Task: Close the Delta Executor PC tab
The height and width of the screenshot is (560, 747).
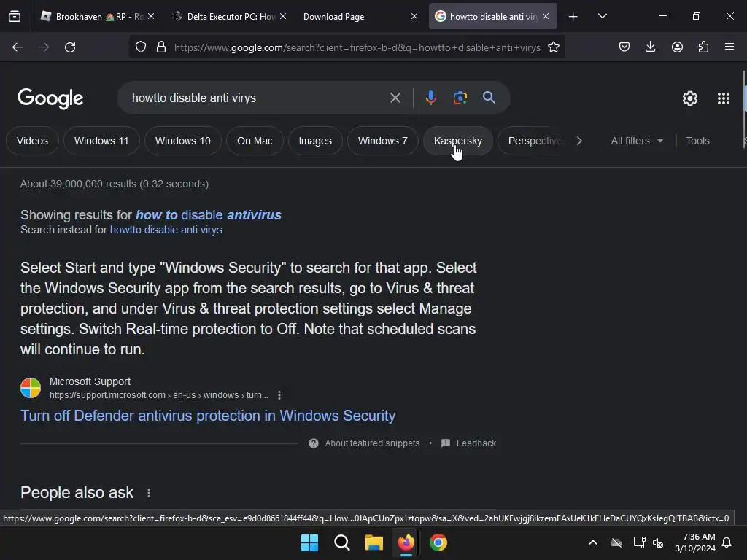Action: click(x=283, y=16)
